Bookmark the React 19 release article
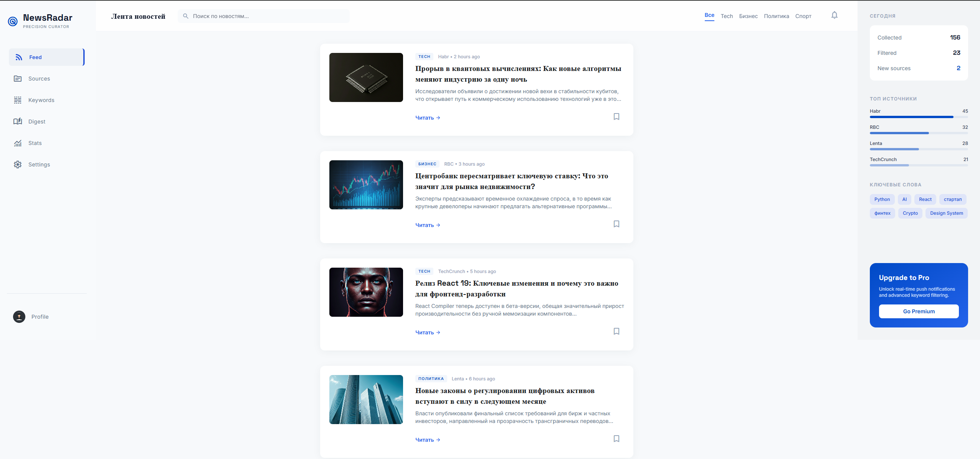The height and width of the screenshot is (459, 980). point(616,331)
